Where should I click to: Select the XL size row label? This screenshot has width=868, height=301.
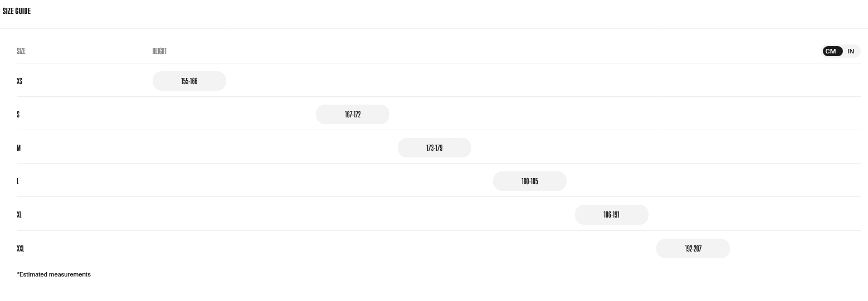[x=19, y=215]
